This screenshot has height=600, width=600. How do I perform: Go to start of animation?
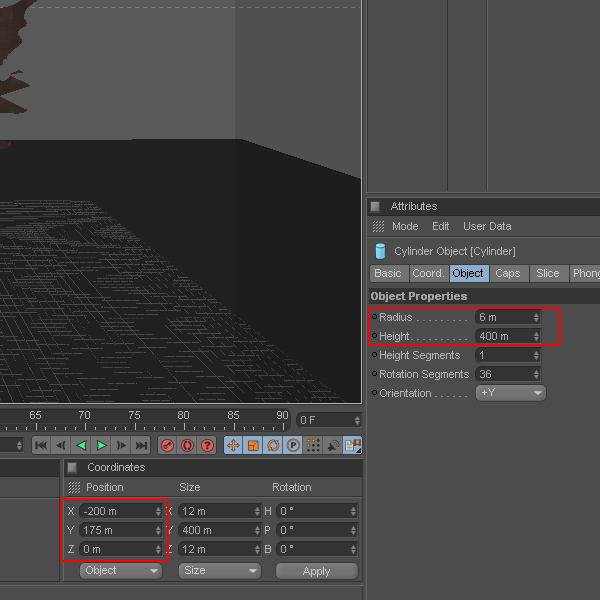[x=41, y=445]
